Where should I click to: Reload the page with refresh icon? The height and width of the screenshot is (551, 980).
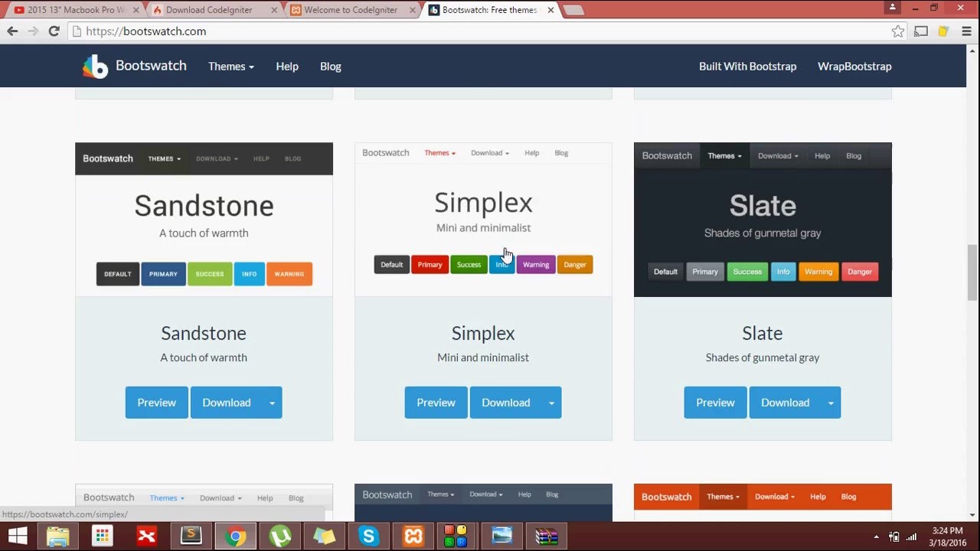pyautogui.click(x=54, y=31)
